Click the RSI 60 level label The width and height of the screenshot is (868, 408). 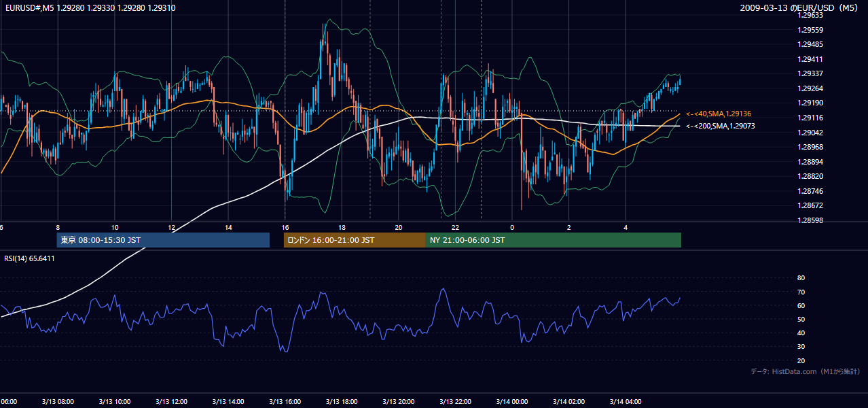[801, 305]
